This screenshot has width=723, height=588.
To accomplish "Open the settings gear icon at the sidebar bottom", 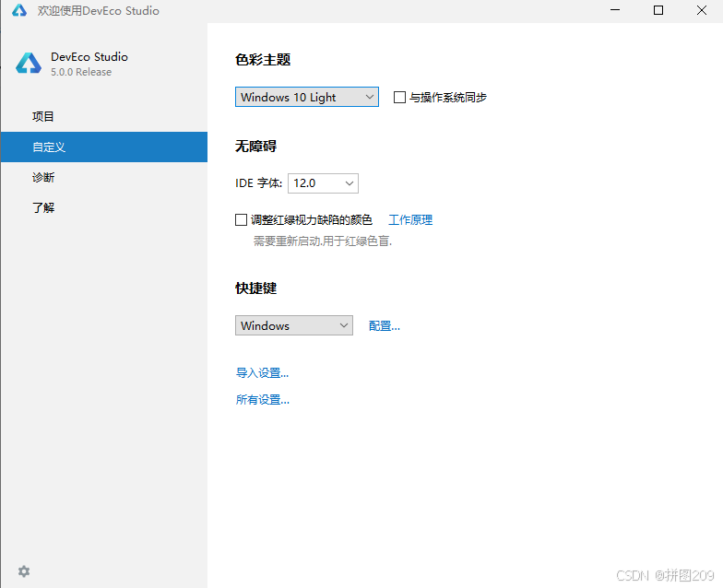I will tap(24, 571).
